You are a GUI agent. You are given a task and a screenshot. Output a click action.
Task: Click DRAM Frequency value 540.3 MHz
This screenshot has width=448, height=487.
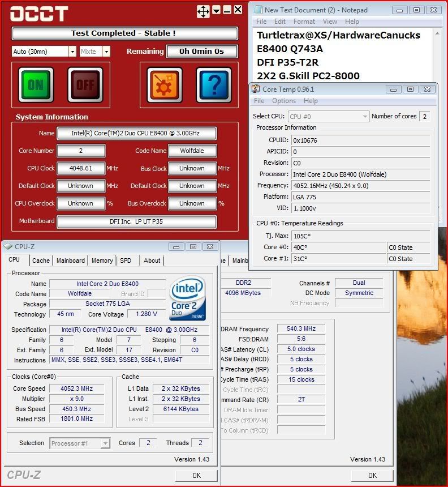coord(301,328)
